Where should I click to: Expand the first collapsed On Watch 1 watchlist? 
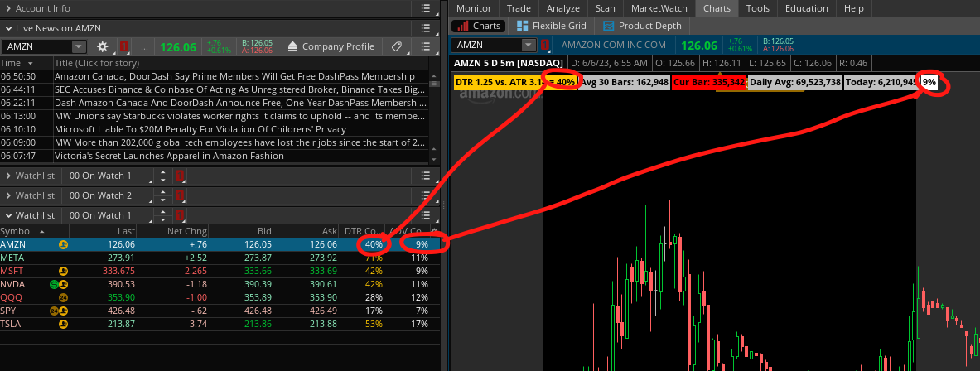tap(9, 176)
